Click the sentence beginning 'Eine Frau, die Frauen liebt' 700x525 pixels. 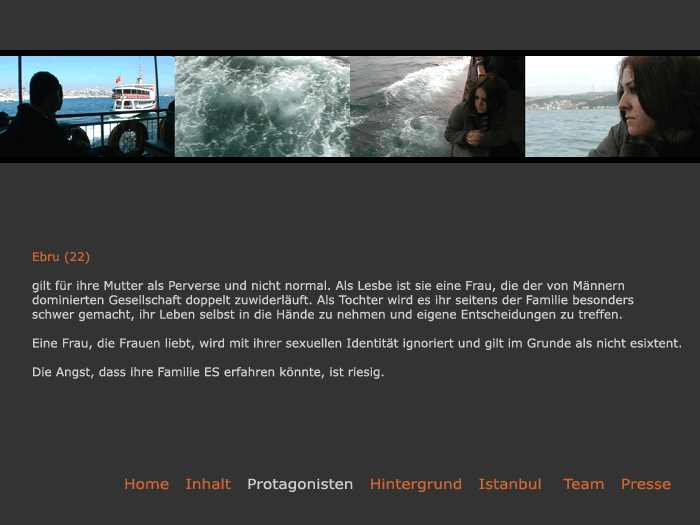pos(357,343)
